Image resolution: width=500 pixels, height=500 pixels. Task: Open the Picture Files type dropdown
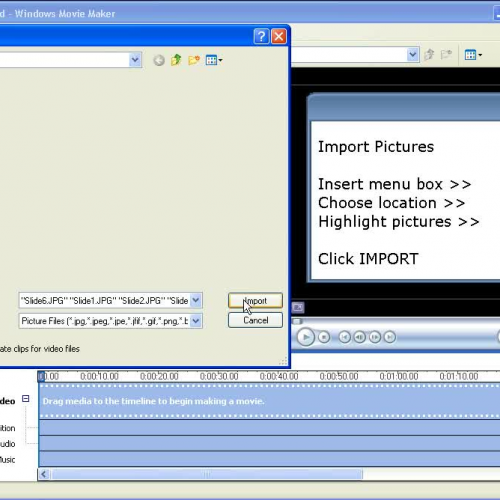pyautogui.click(x=196, y=321)
